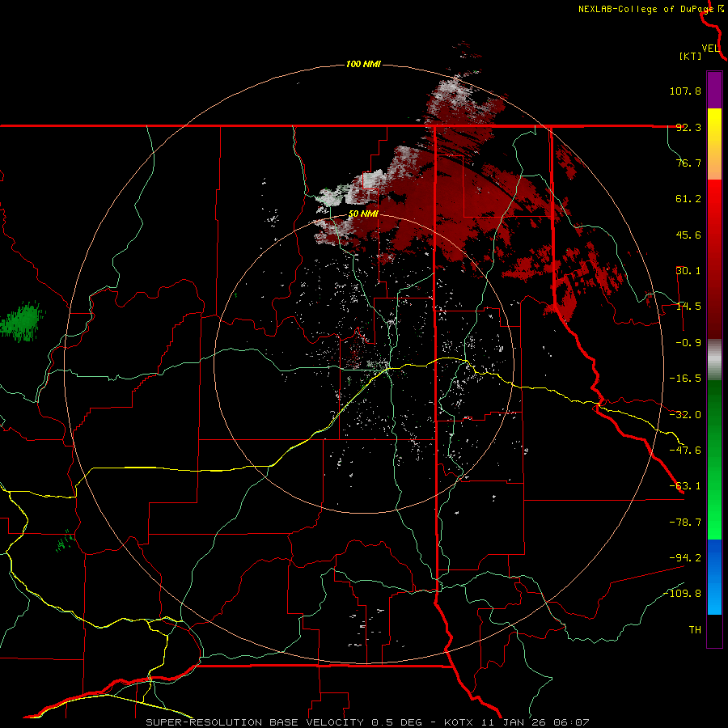Viewport: 728px width, 728px height.
Task: Click the purple segment of color bar
Action: click(x=714, y=90)
